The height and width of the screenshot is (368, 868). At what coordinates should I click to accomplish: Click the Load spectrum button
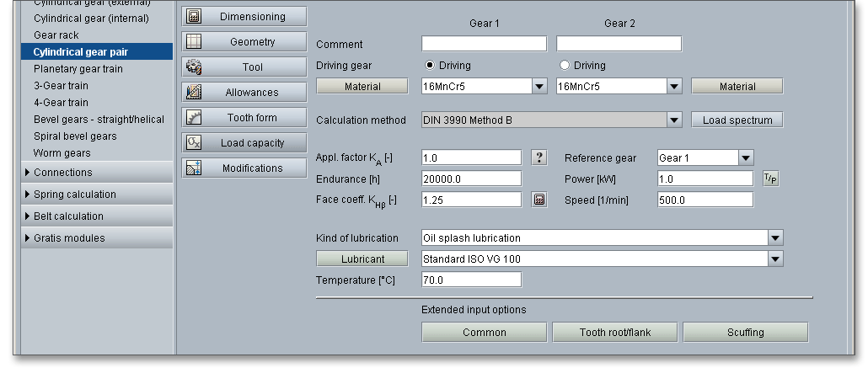[737, 120]
